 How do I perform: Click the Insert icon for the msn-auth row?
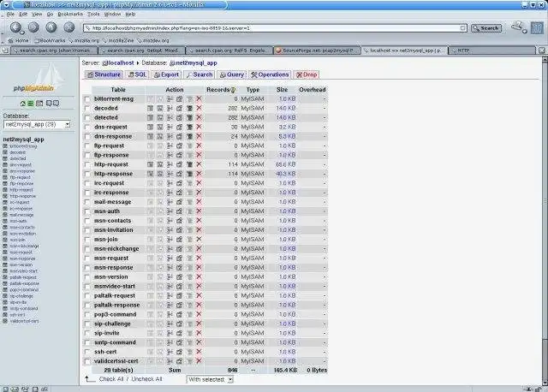click(x=170, y=211)
